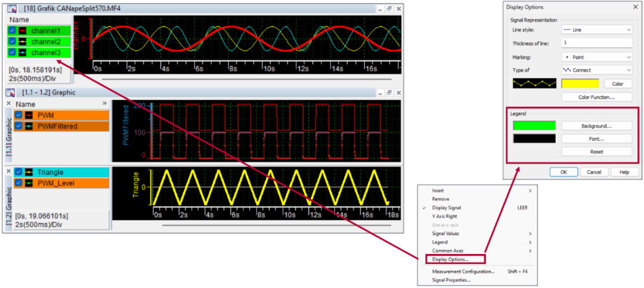Click the Color Function button
Screen dimensions: 644x288
(x=596, y=97)
